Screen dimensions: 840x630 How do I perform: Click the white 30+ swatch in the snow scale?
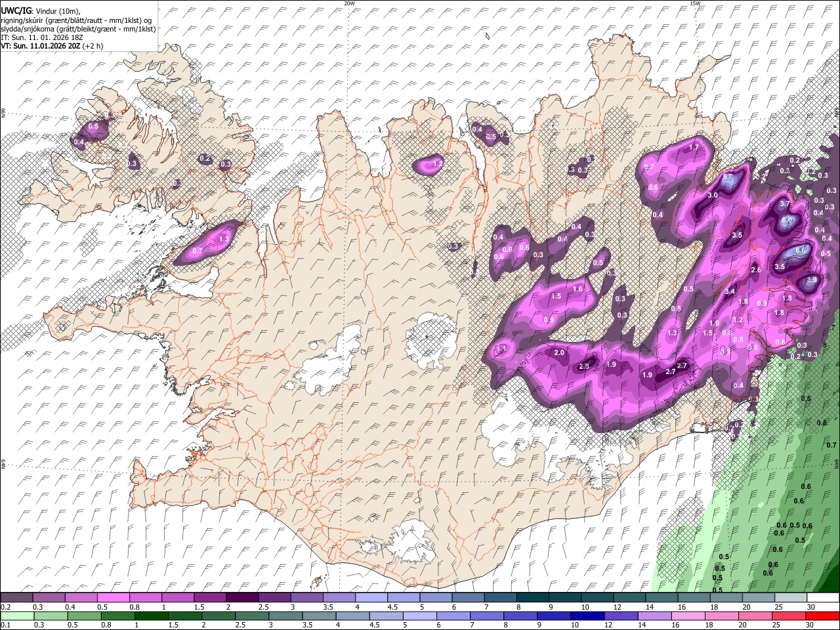[x=824, y=598]
